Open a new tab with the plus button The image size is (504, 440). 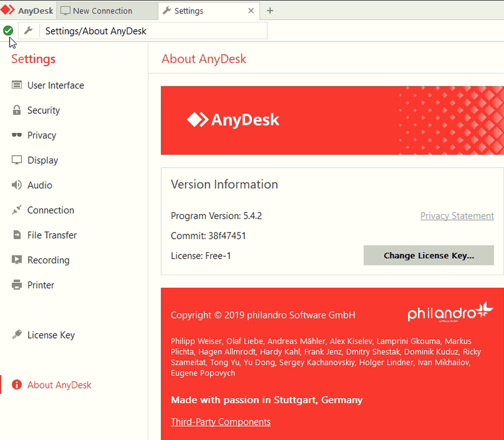pos(270,10)
